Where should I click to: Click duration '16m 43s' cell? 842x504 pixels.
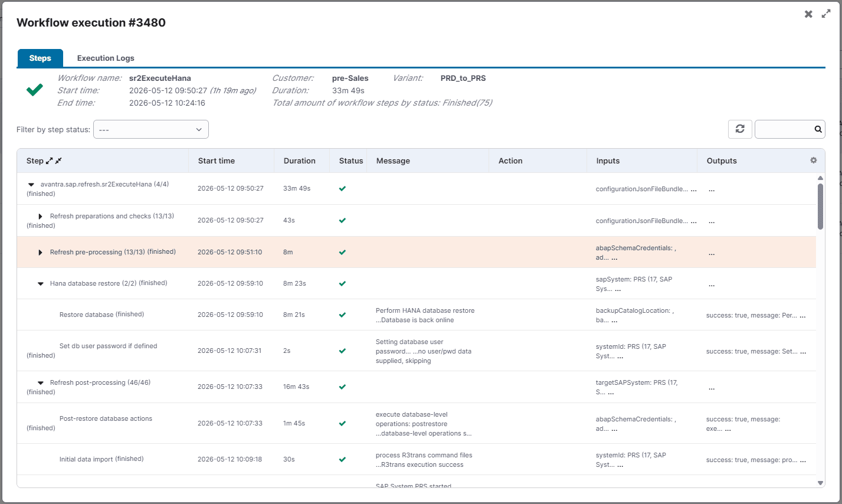coord(296,387)
